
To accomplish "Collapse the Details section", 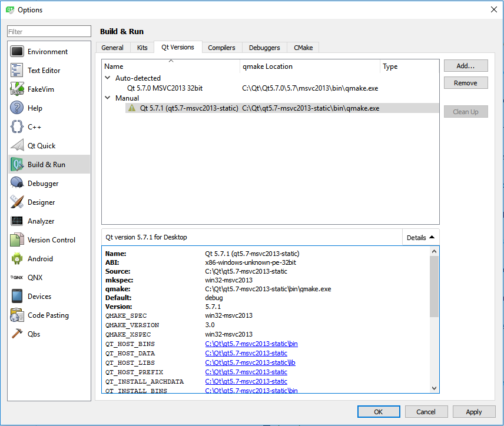I will (x=420, y=237).
